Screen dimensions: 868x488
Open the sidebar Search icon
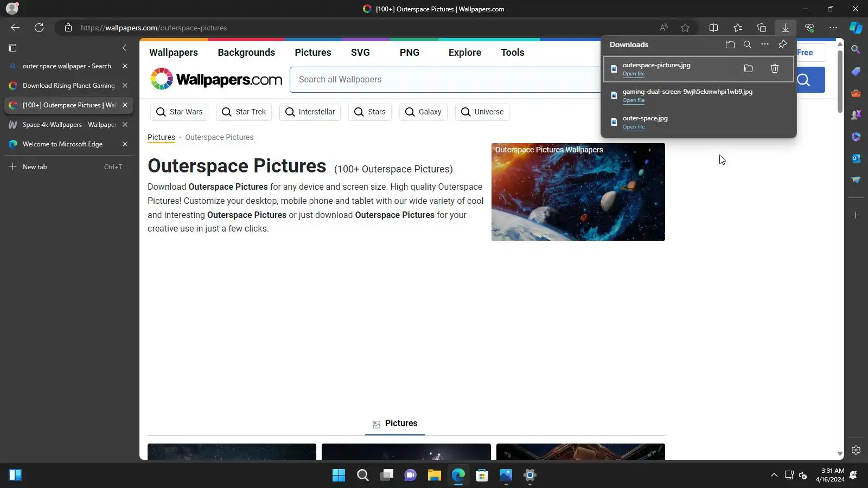pyautogui.click(x=856, y=50)
